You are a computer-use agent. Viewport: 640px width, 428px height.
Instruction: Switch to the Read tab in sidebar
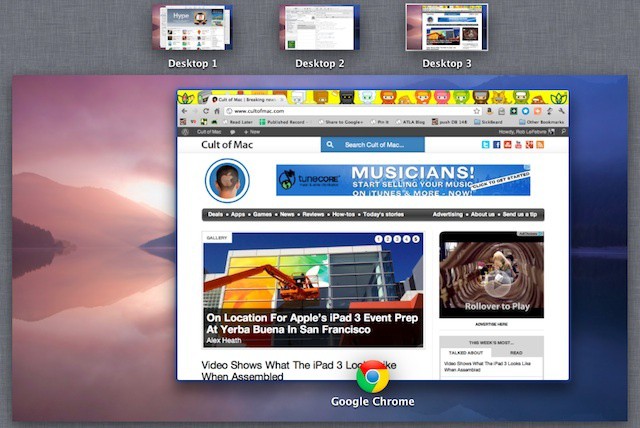click(516, 352)
